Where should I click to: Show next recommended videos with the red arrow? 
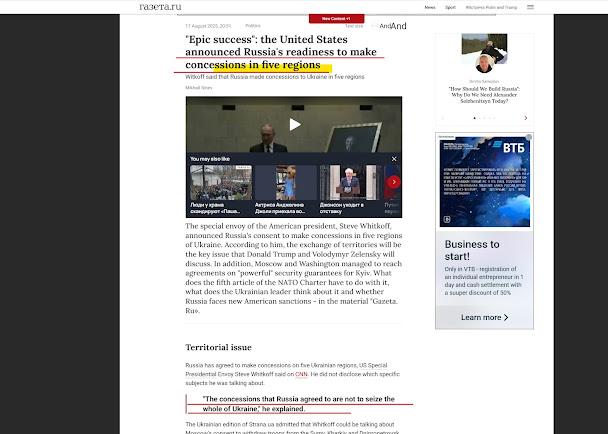point(394,182)
